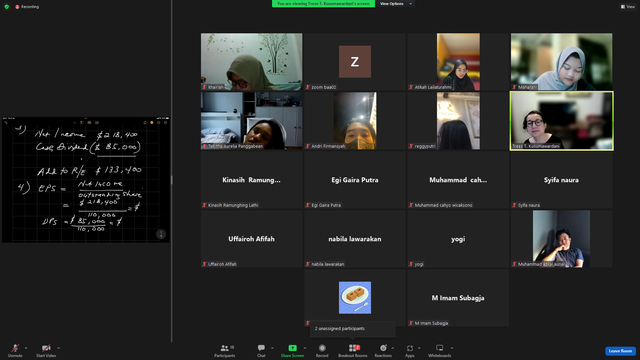Select the Kinasih Ramunghing Lathi tile

coord(251,180)
